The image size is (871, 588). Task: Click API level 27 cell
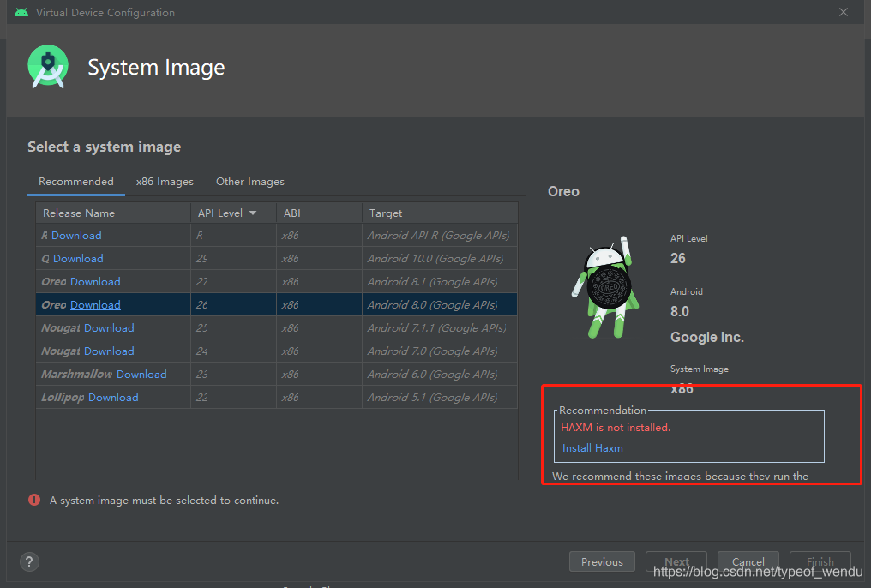coord(234,282)
